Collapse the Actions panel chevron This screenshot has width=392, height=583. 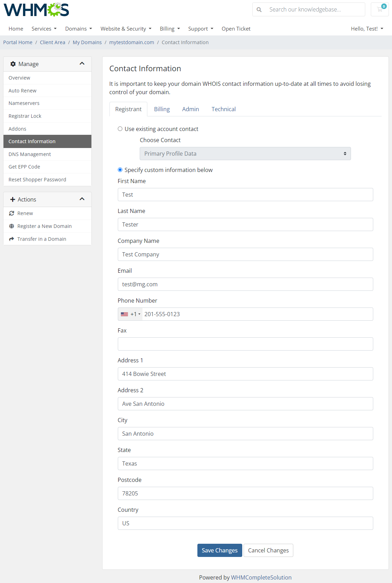(82, 199)
